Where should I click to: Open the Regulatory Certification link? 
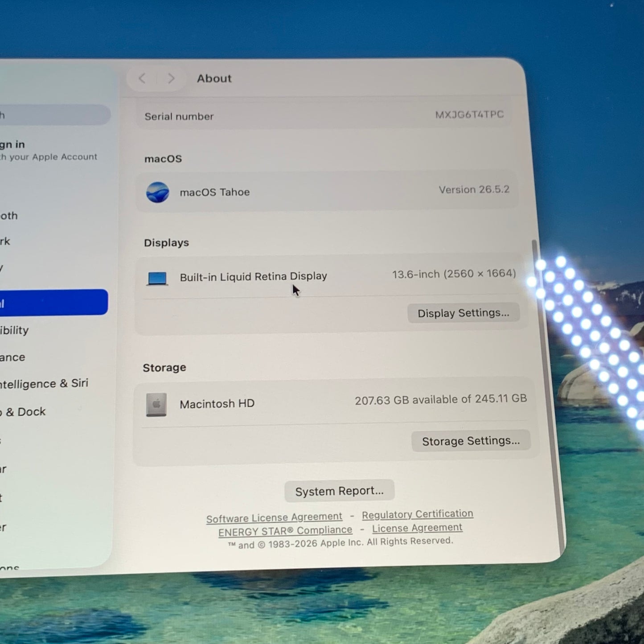click(x=417, y=514)
